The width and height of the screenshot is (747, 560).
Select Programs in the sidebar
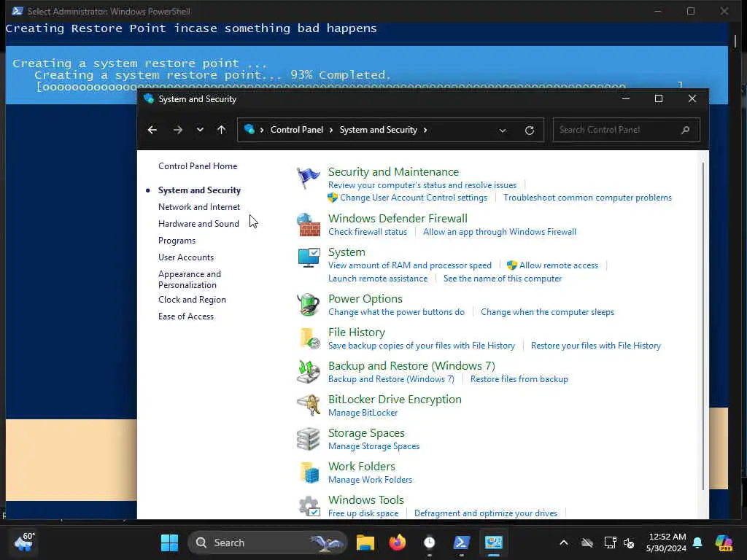click(177, 241)
